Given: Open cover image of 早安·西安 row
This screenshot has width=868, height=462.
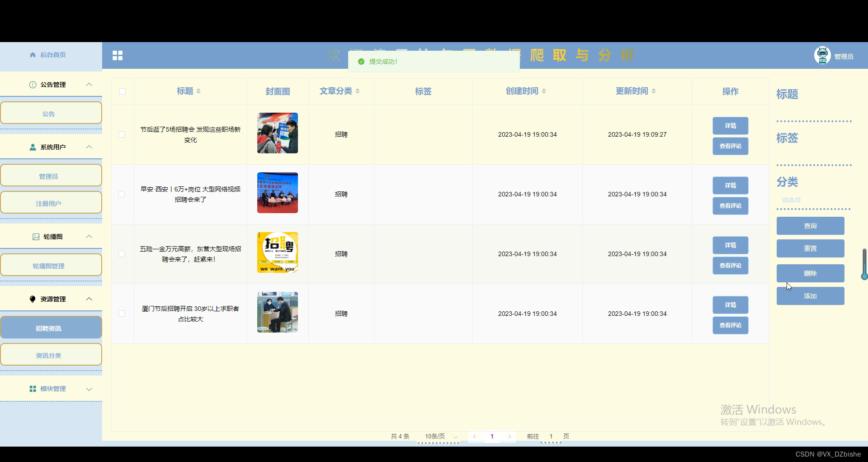Looking at the screenshot, I should [278, 193].
